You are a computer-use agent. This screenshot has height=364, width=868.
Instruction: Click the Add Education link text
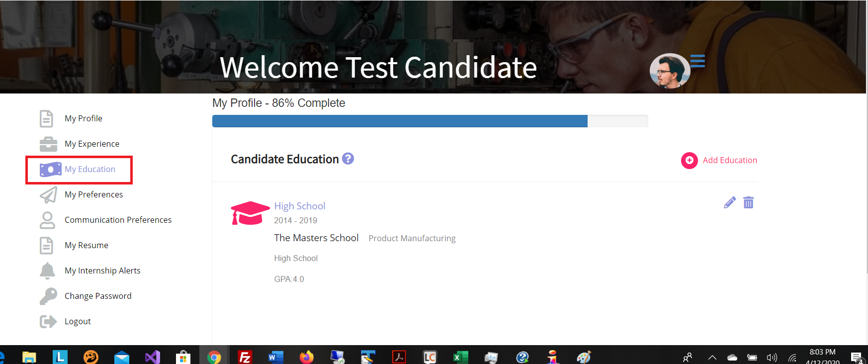tap(730, 160)
